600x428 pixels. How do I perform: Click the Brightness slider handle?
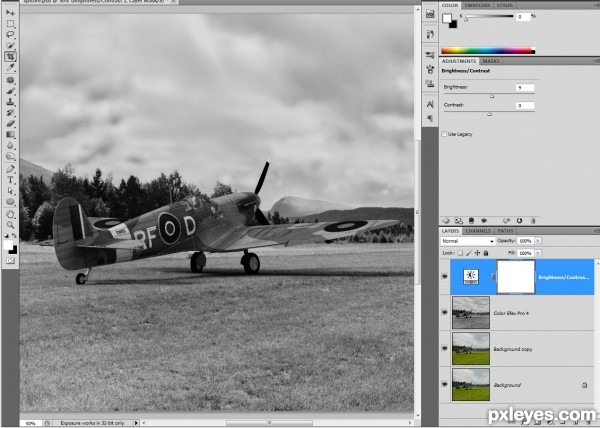coord(492,96)
